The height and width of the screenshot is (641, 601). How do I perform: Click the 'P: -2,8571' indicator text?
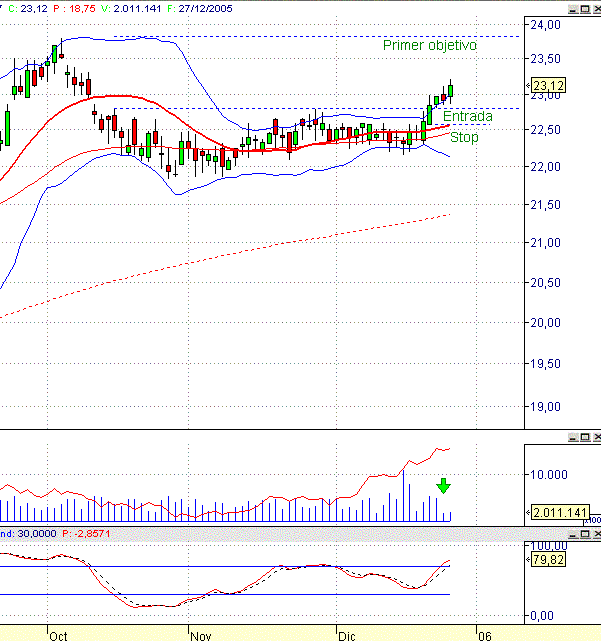point(86,533)
